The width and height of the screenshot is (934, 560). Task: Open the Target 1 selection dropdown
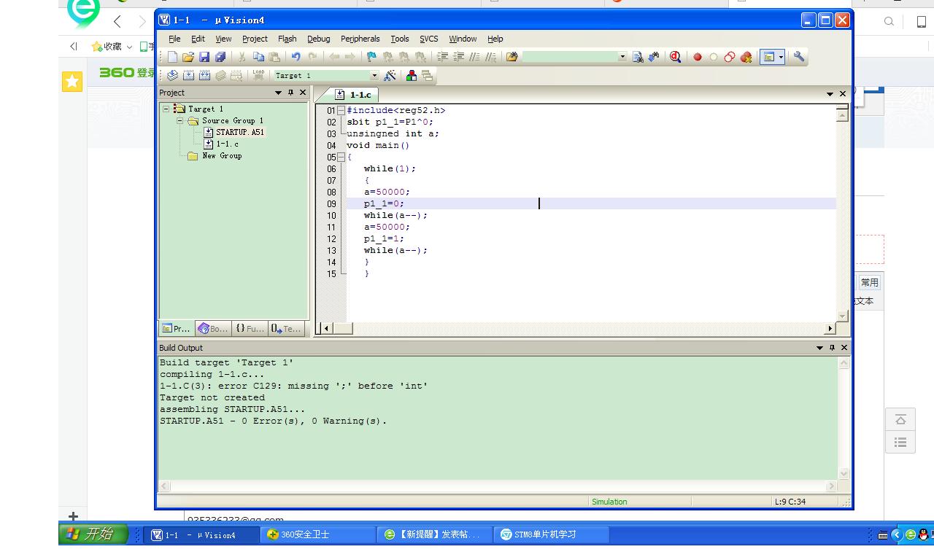(374, 75)
